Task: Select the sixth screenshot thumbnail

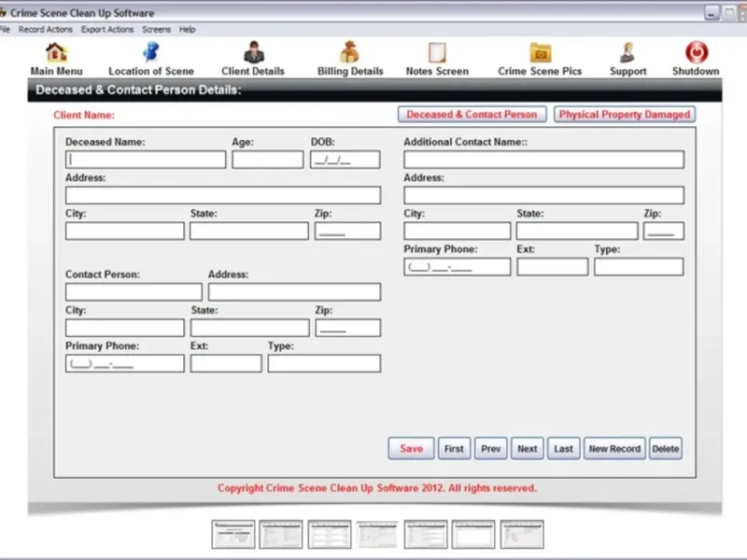Action: (x=473, y=534)
